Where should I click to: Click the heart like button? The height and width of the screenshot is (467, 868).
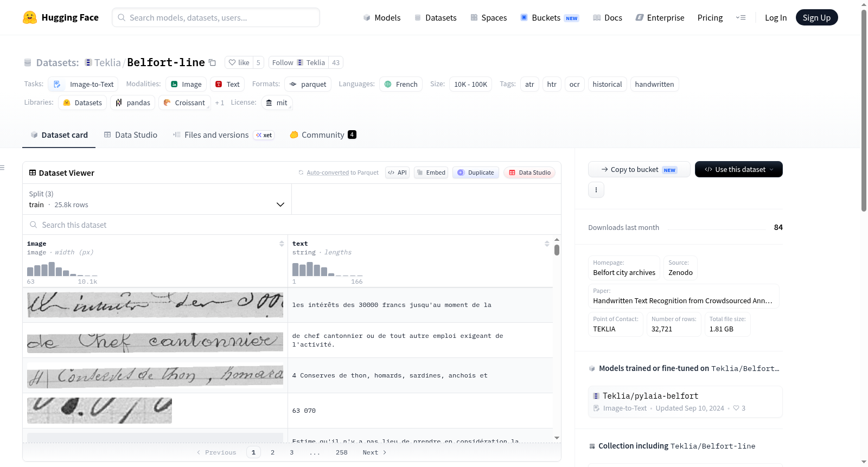coord(239,62)
